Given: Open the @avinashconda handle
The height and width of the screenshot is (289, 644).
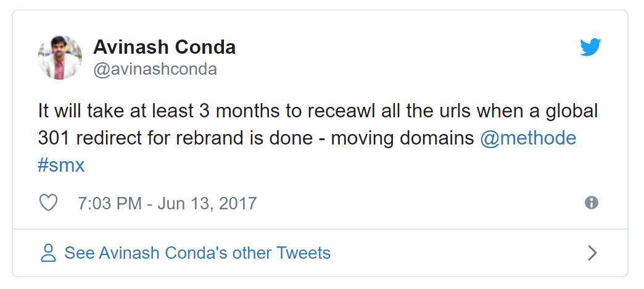Looking at the screenshot, I should point(155,69).
